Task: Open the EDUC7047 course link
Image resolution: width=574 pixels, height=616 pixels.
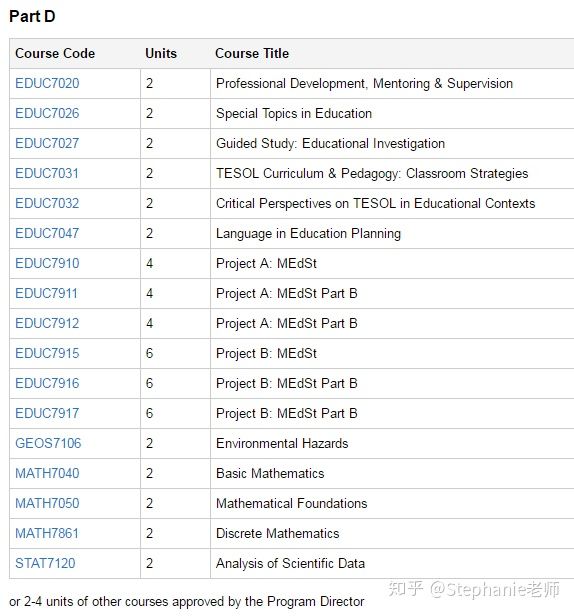Action: click(x=47, y=233)
